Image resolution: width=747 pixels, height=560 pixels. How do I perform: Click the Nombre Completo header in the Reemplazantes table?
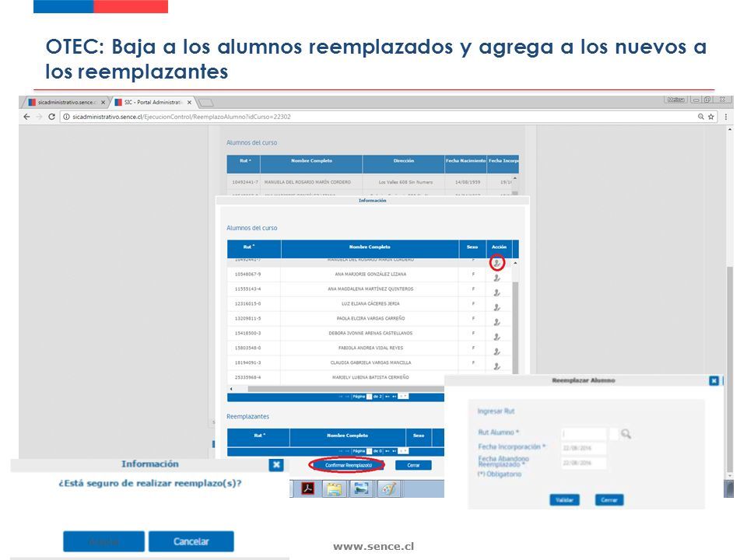point(347,437)
